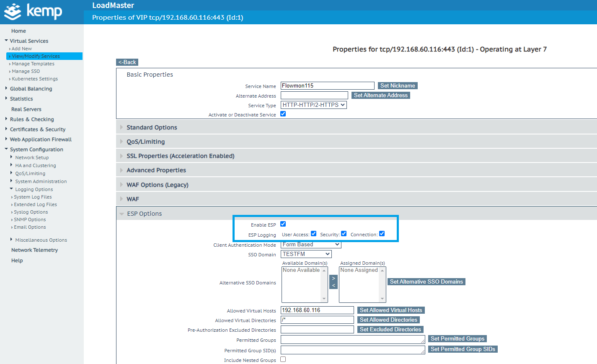The width and height of the screenshot is (597, 364).
Task: Open Client Authentication Mode dropdown
Action: click(x=310, y=245)
